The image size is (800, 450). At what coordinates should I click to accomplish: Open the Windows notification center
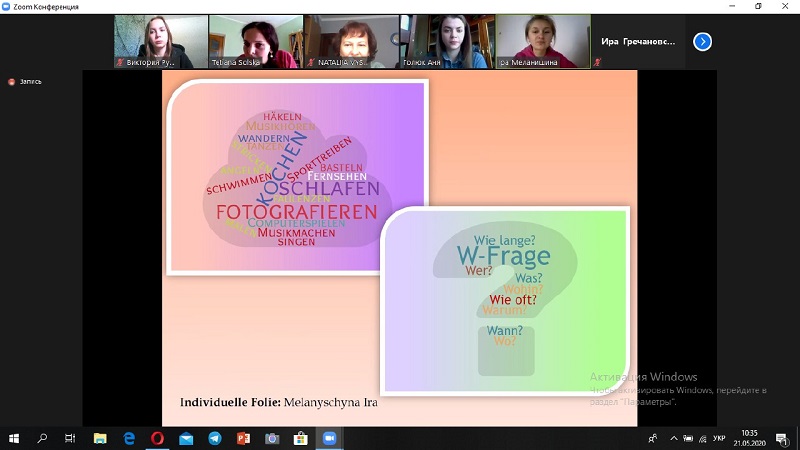point(781,438)
